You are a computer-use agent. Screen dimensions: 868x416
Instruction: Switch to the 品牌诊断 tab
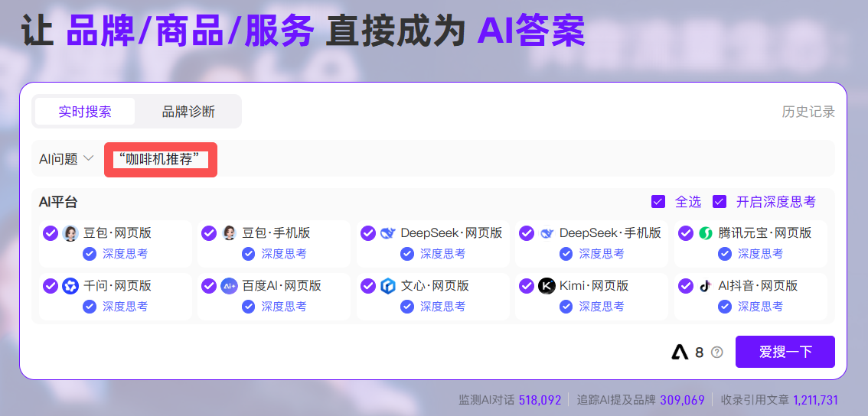coord(188,112)
